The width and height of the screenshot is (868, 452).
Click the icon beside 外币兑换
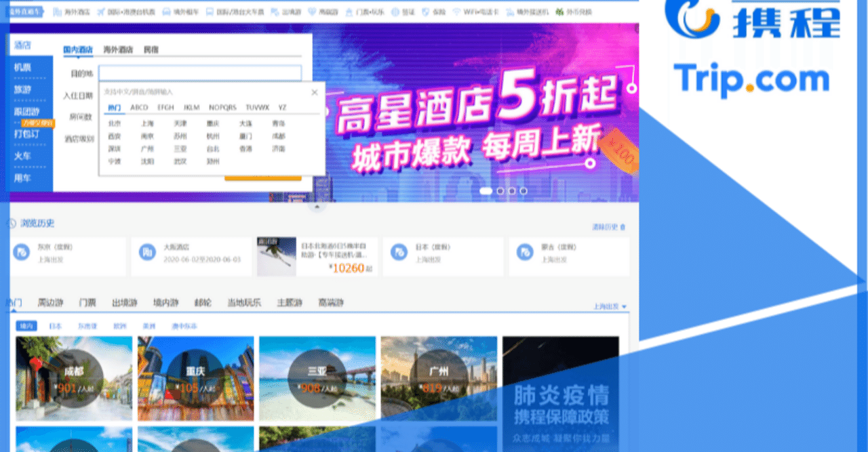tap(559, 12)
